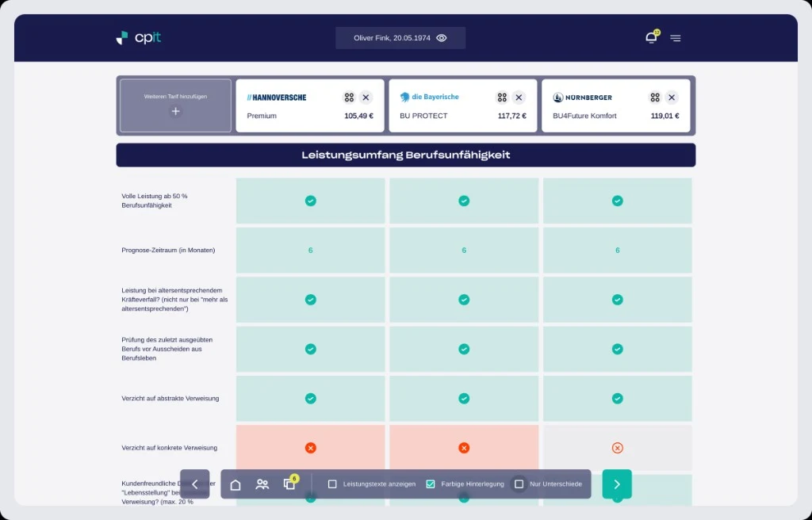Click the cpit logo in the header
The width and height of the screenshot is (812, 520).
click(x=138, y=38)
